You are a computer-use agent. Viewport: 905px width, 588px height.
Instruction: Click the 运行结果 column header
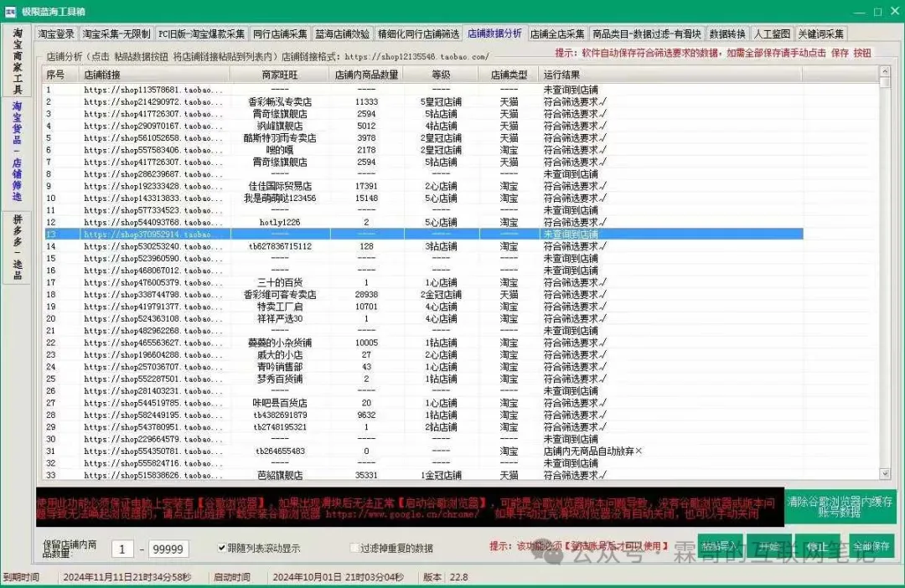[563, 75]
